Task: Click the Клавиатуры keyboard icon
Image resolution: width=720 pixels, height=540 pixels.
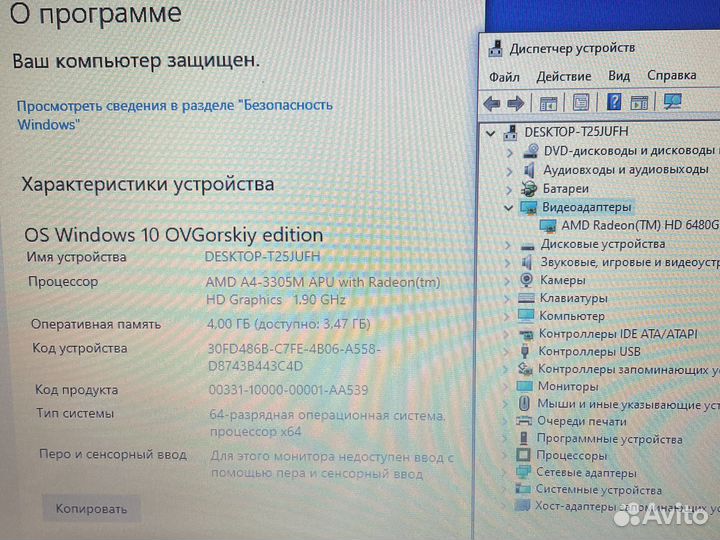Action: [526, 298]
